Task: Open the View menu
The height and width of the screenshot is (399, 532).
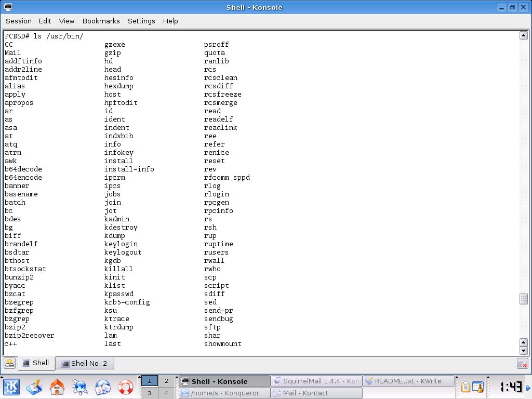Action: pos(66,21)
